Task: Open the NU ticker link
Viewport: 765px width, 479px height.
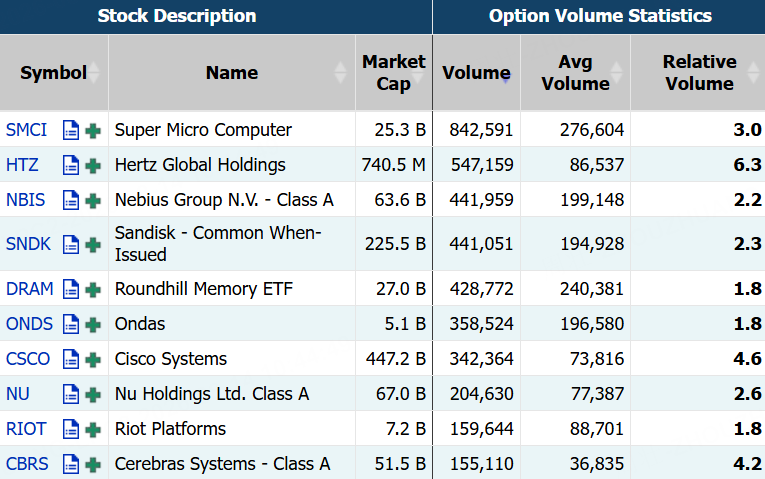Action: (x=18, y=394)
